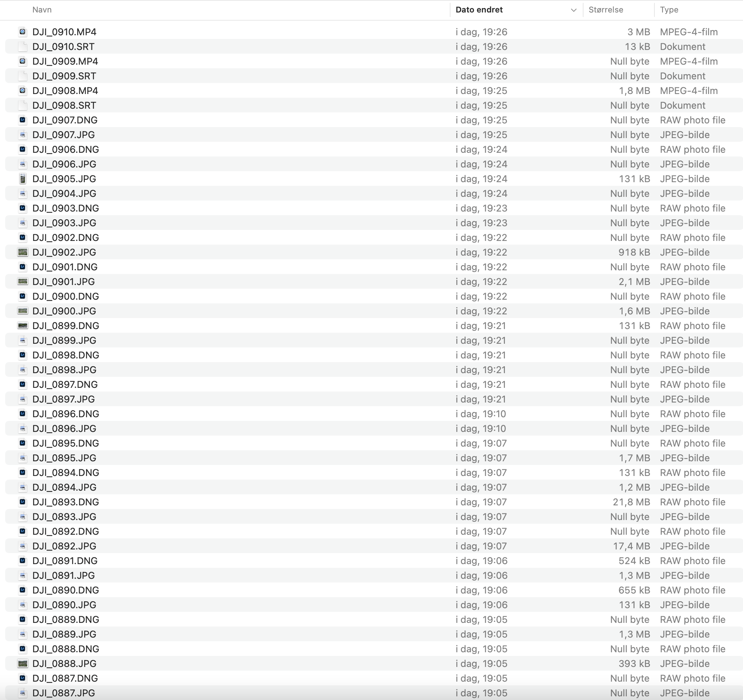Click the RAW icon of DJI_0890.DNG

coord(23,590)
